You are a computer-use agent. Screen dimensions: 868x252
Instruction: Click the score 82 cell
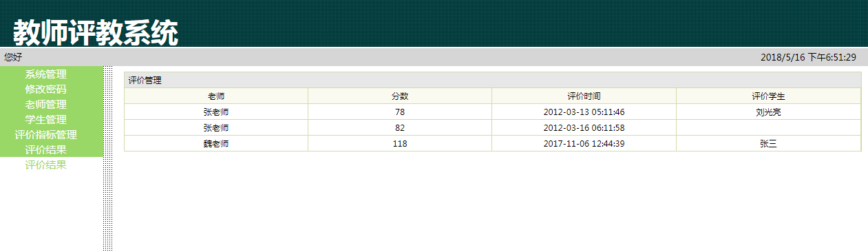pos(400,127)
